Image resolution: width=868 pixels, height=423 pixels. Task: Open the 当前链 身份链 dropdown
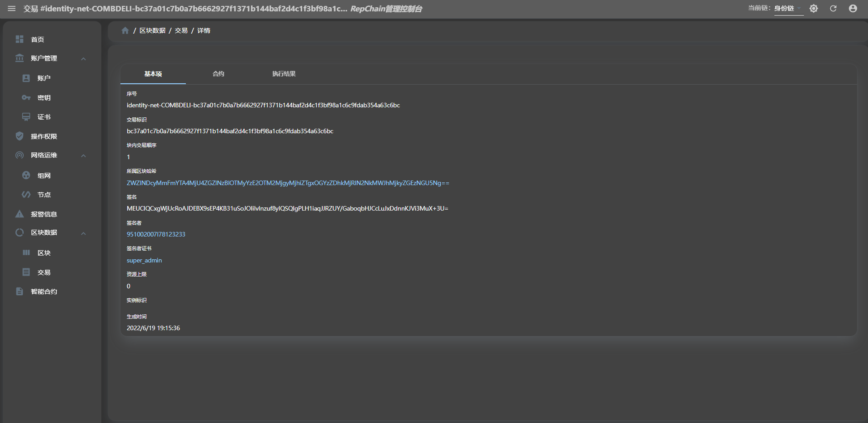[x=788, y=9]
